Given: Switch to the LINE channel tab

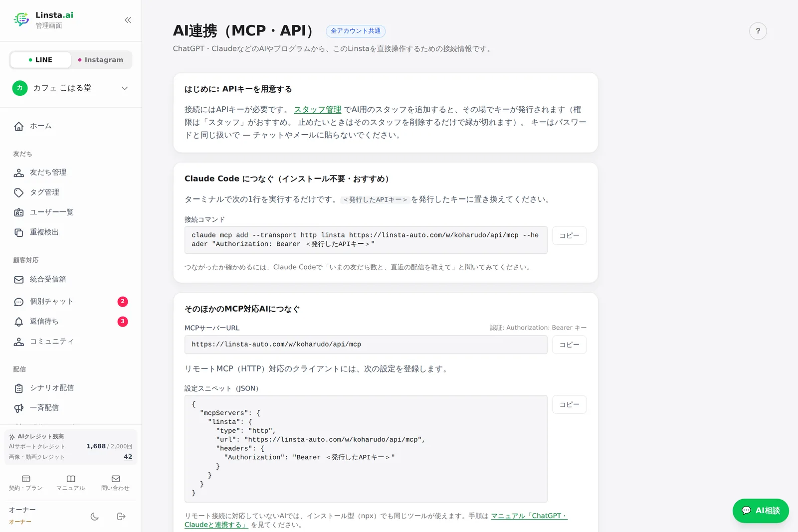Looking at the screenshot, I should (40, 60).
